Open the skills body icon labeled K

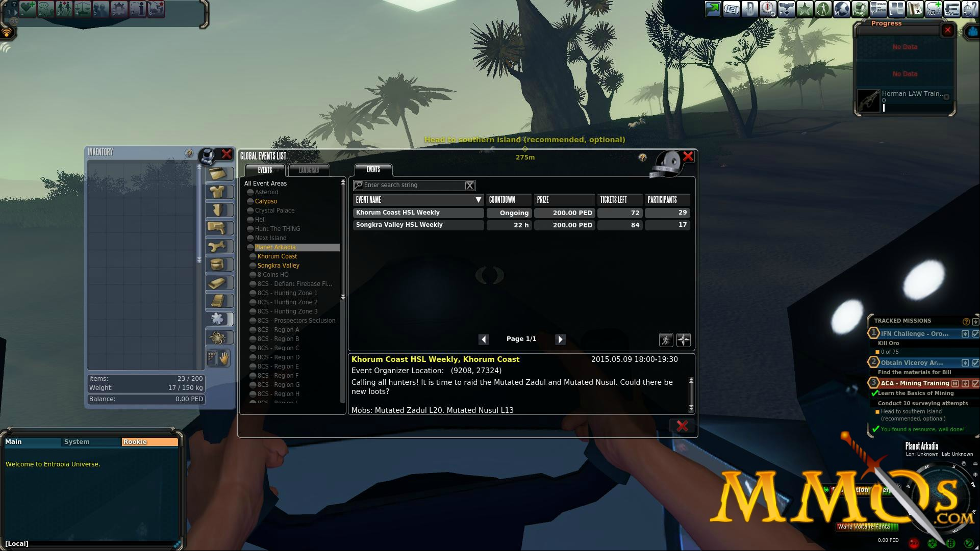pyautogui.click(x=823, y=9)
